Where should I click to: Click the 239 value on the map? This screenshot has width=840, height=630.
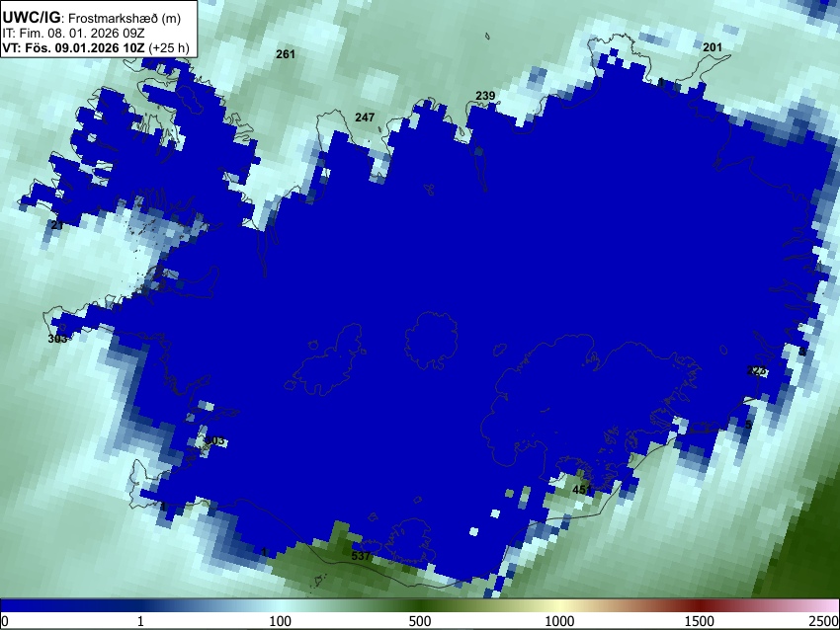click(485, 96)
